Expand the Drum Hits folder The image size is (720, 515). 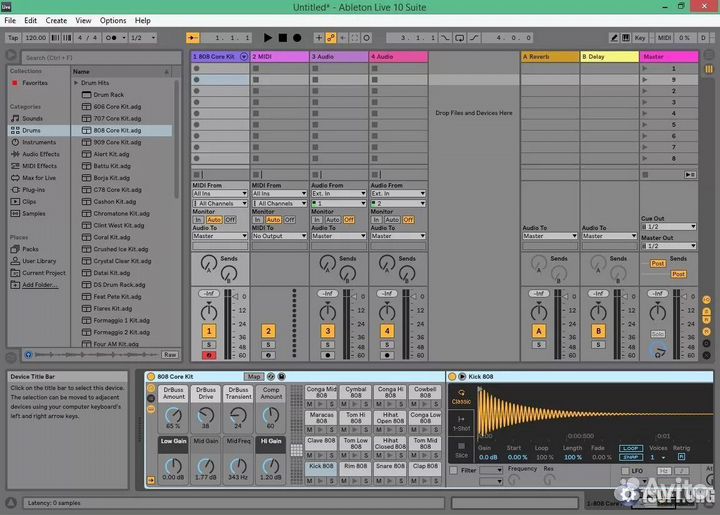(x=76, y=83)
